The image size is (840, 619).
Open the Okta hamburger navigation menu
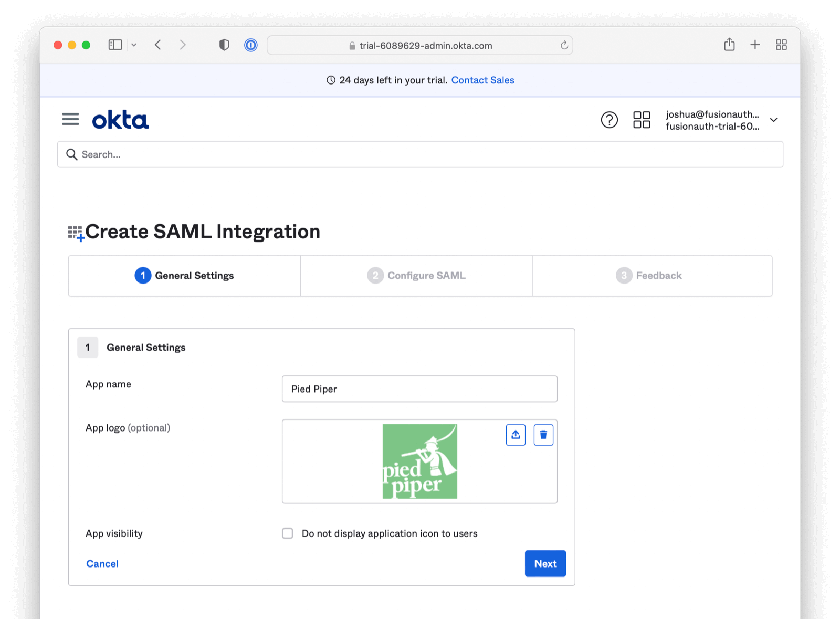tap(70, 120)
